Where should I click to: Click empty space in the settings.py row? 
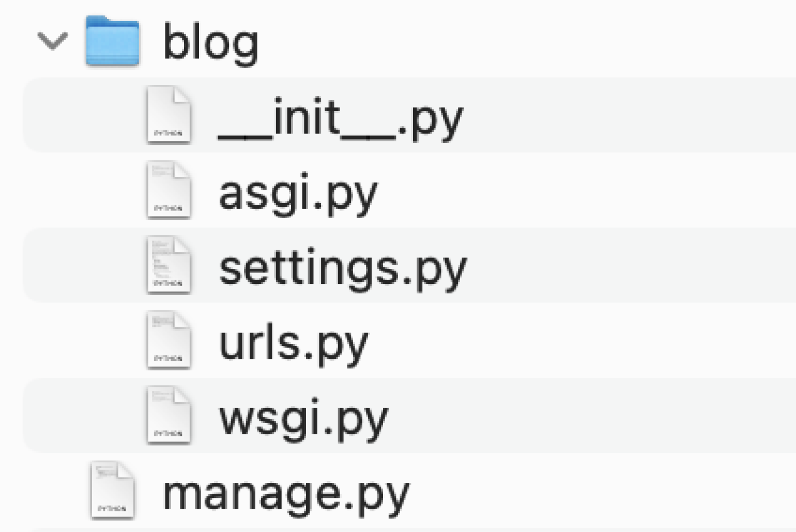point(620,265)
